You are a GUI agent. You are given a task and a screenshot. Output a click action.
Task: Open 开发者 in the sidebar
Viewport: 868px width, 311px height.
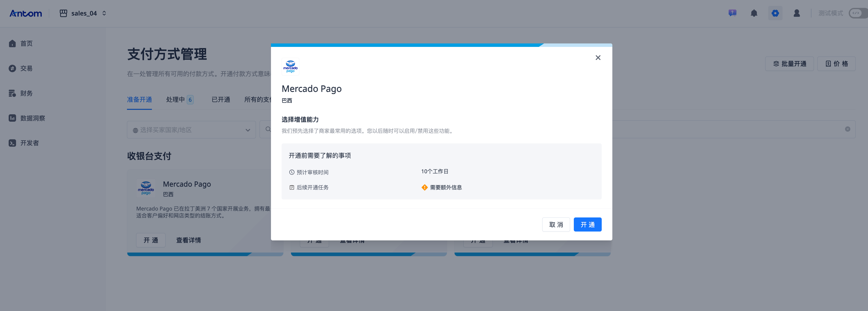click(30, 143)
